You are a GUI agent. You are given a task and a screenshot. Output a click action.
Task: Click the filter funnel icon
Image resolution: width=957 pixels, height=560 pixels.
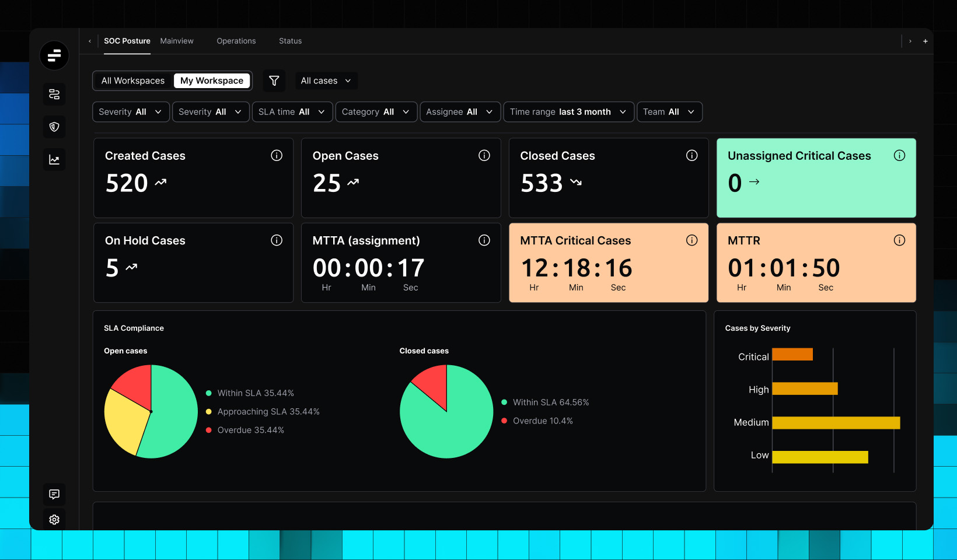[274, 81]
